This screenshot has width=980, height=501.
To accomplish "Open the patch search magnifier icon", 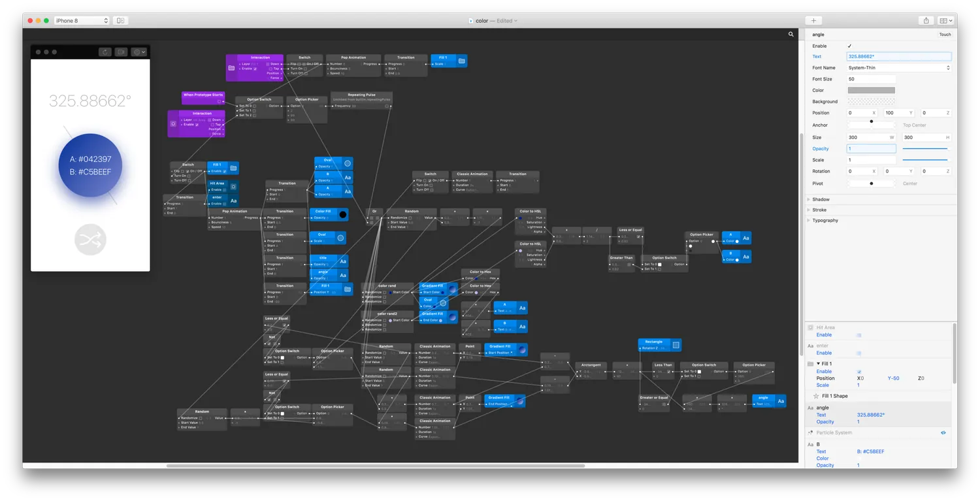I will (x=791, y=34).
